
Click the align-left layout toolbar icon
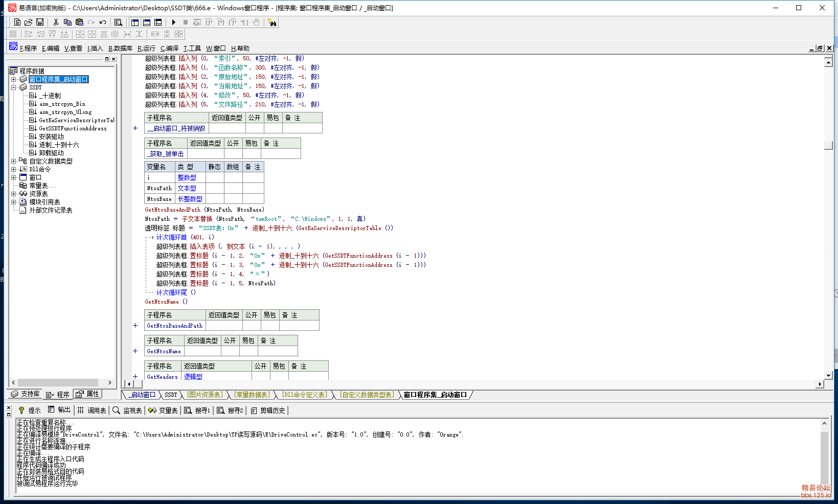point(29,34)
